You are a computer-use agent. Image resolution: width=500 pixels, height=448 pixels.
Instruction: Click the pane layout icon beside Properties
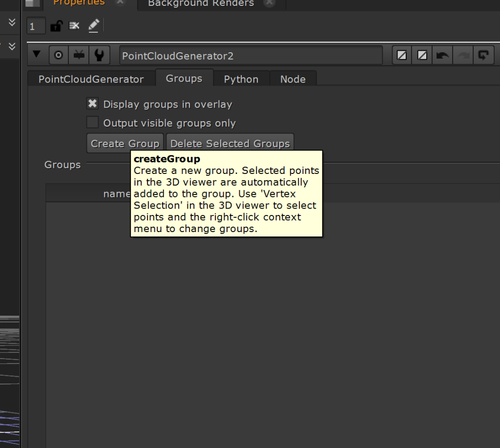tap(32, 3)
